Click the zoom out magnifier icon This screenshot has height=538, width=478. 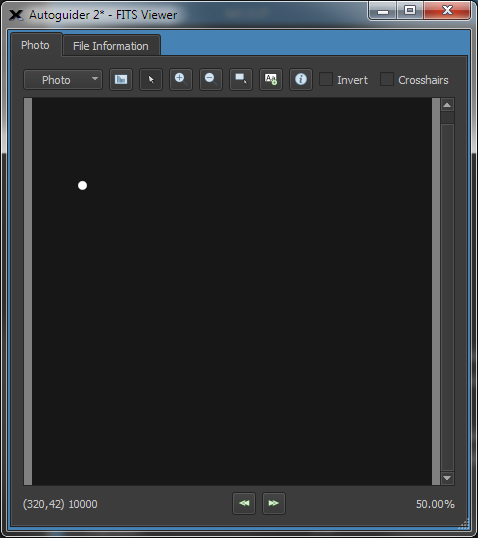(211, 80)
